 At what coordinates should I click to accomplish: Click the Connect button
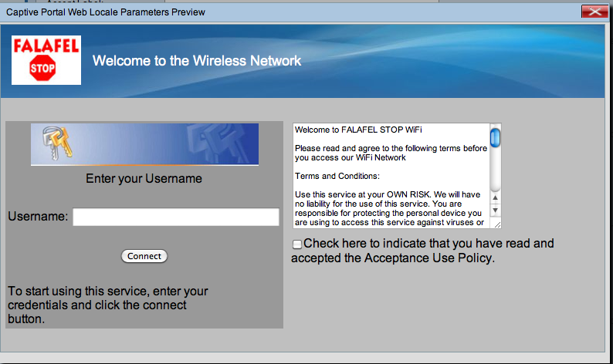pyautogui.click(x=144, y=256)
